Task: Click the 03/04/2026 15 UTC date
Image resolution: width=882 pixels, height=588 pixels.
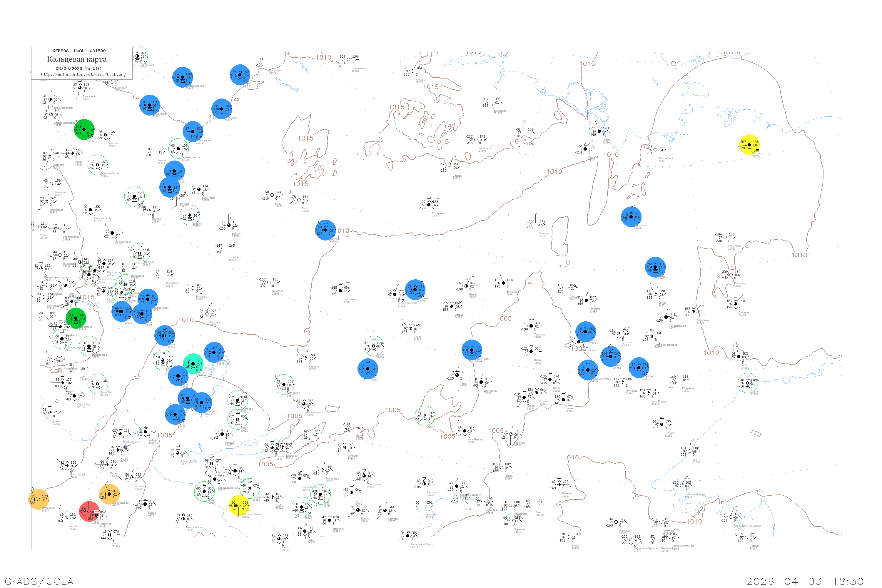Action: [78, 69]
